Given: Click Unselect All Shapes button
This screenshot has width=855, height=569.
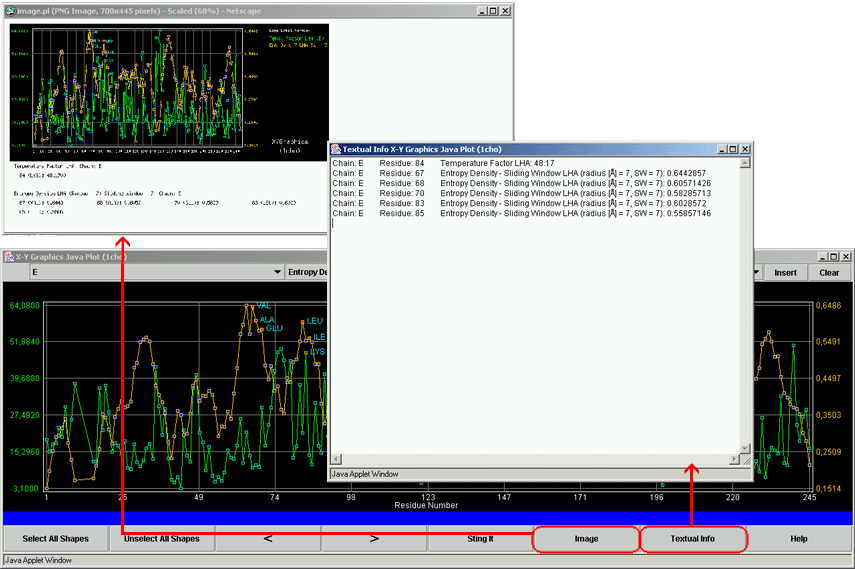Looking at the screenshot, I should tap(161, 539).
